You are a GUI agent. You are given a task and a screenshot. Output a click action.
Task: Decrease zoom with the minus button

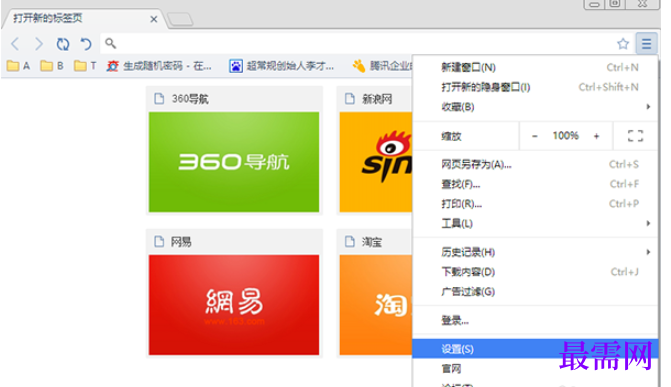534,136
